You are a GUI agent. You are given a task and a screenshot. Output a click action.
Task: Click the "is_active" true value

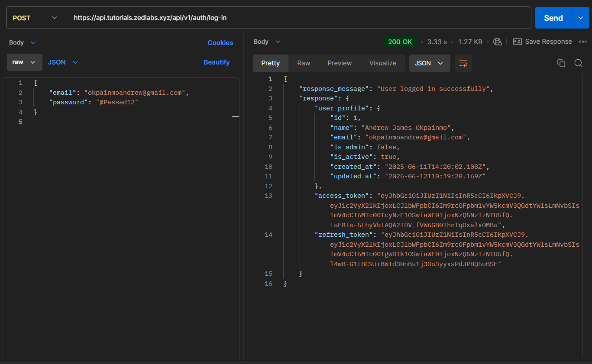[388, 157]
